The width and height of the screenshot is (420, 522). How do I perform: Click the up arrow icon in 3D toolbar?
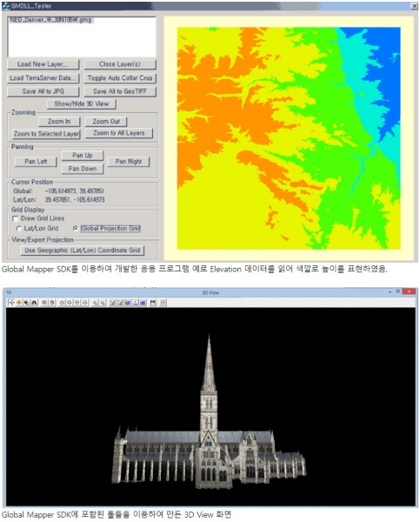coord(77,303)
